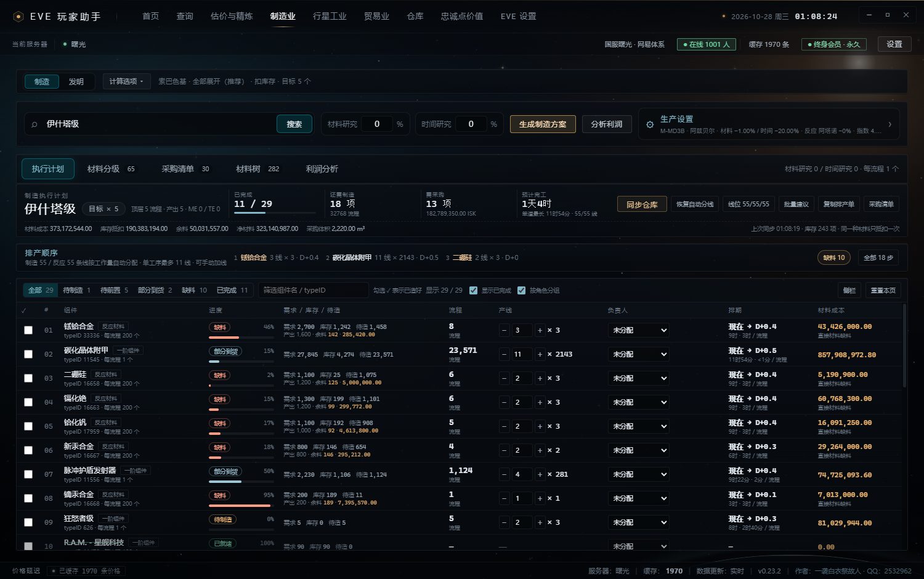
Task: Click the EVE 玩家助手 hexagon logo icon
Action: pos(18,17)
